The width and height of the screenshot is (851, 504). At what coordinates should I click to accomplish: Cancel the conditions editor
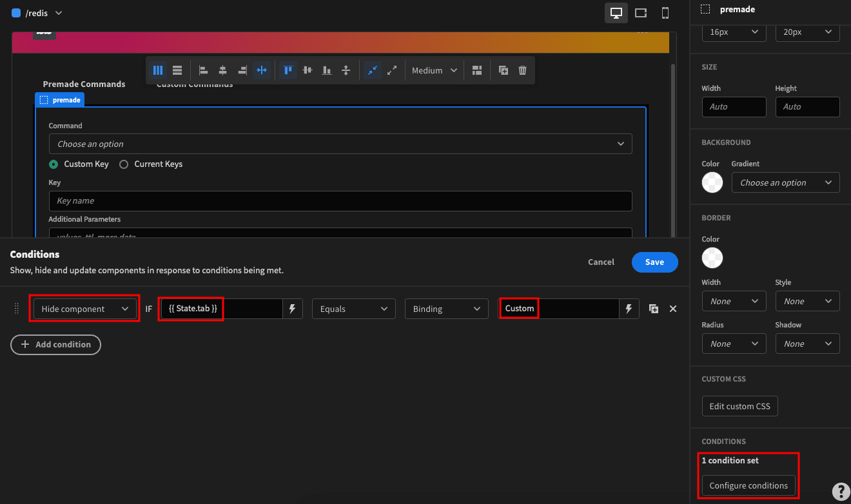coord(601,262)
